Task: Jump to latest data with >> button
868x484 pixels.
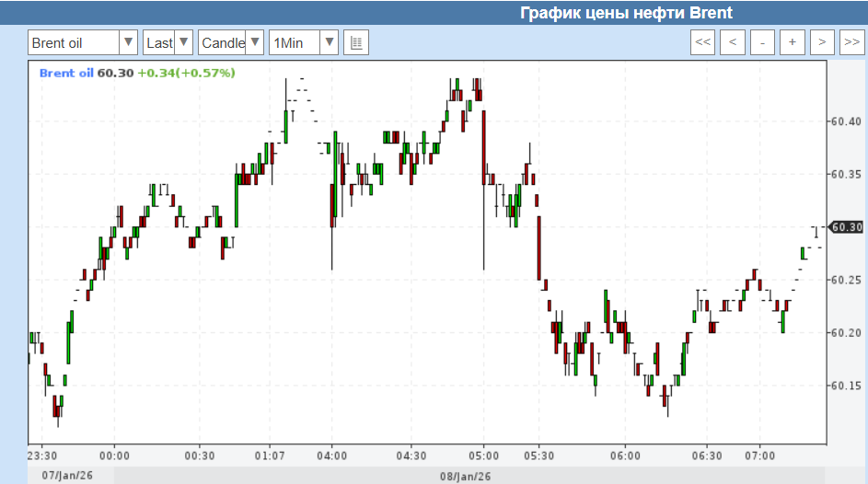Action: pos(851,42)
